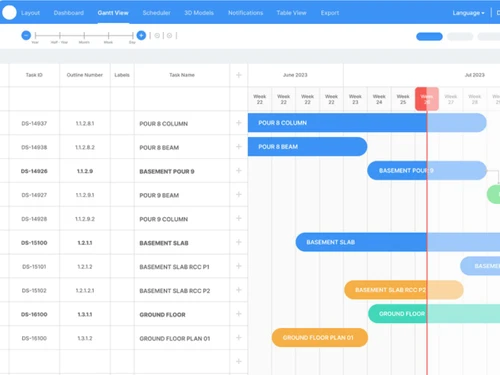Viewport: 500px width, 375px height.
Task: Click outline number 1.1.2.9.2
Action: [x=85, y=219]
